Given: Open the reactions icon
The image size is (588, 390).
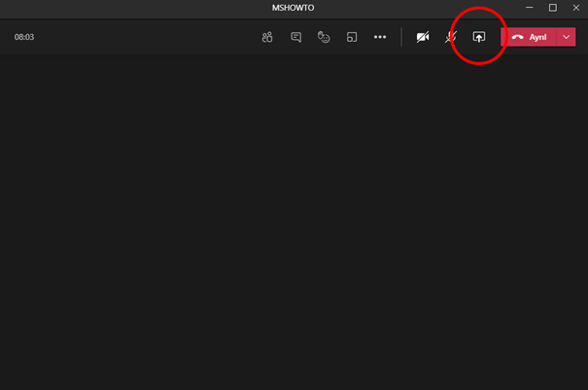Looking at the screenshot, I should (324, 37).
